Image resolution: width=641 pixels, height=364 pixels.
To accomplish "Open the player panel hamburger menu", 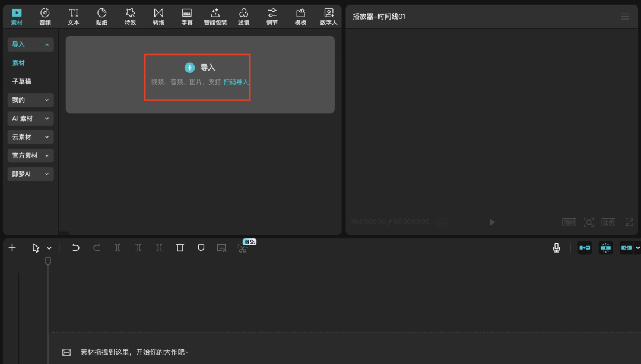I will click(624, 17).
